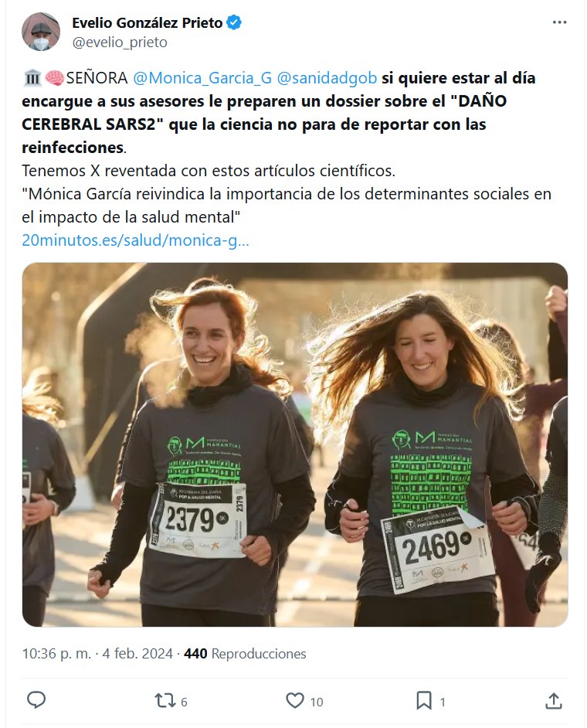Open the three-dot more options menu
The image size is (587, 728).
pos(560,22)
